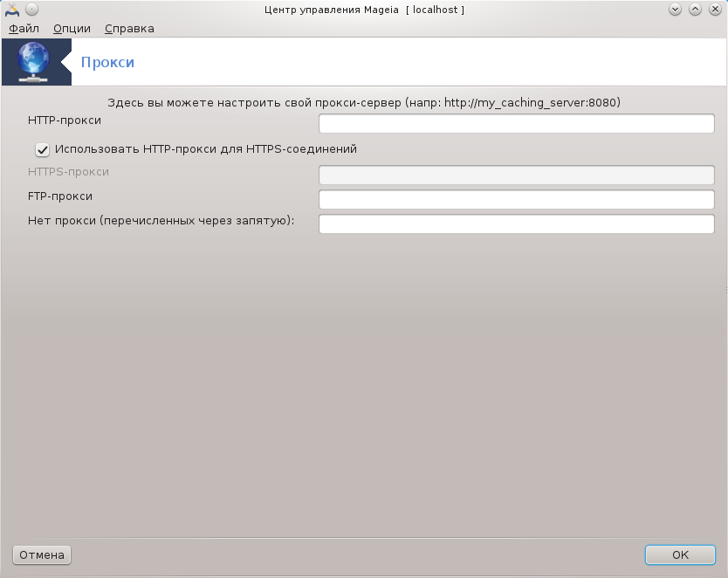Click the Нет прокси (перечисленных через запятую) label

[161, 221]
